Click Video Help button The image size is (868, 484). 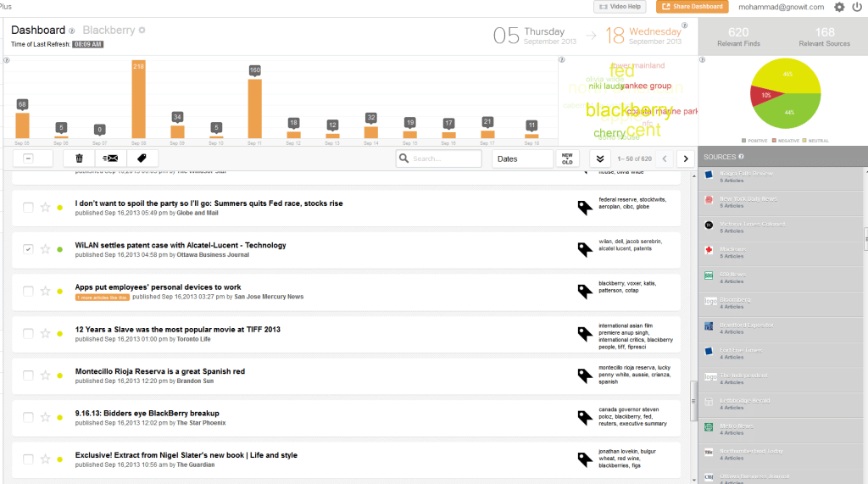(620, 7)
